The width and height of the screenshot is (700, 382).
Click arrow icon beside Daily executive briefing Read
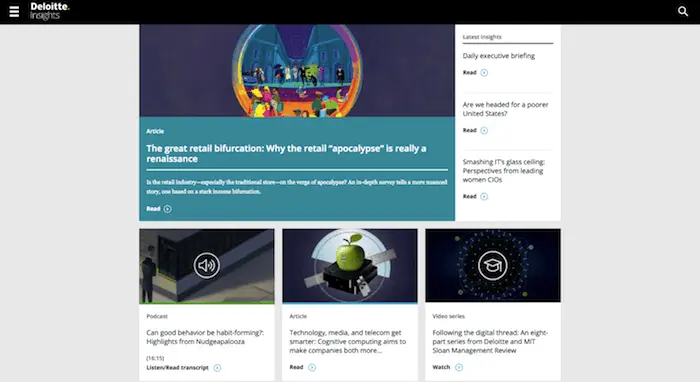pyautogui.click(x=484, y=73)
